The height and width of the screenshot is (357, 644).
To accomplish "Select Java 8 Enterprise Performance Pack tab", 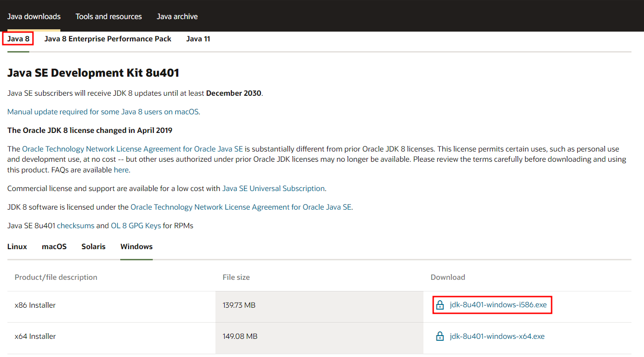I will pos(108,39).
